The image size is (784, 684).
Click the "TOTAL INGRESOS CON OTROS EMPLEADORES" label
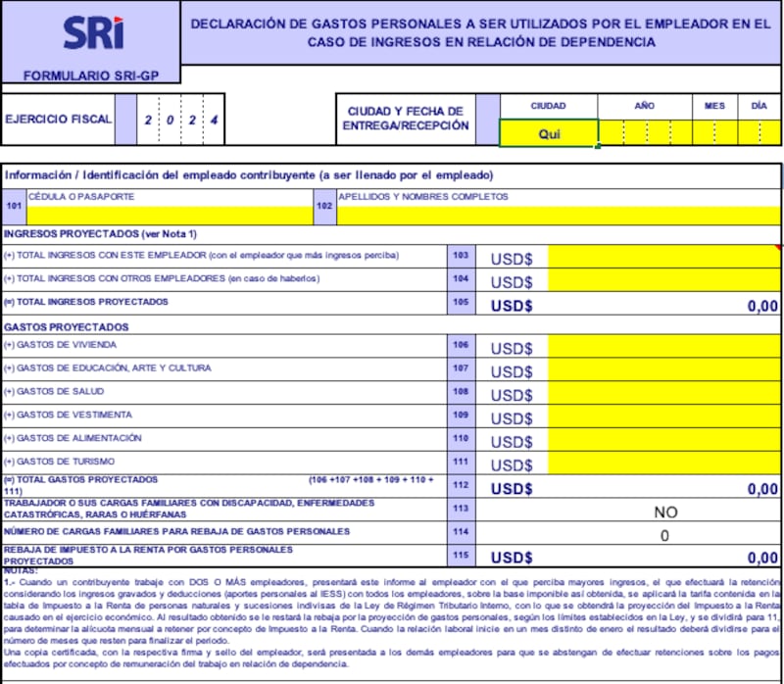point(162,278)
